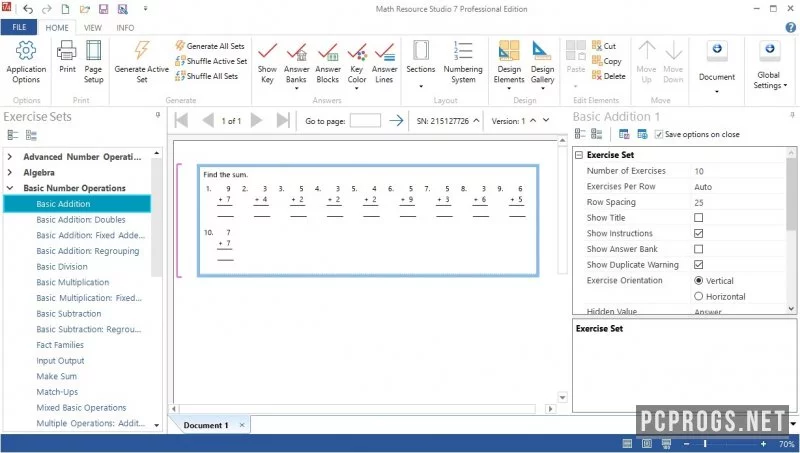800x453 pixels.
Task: Open Page Setup
Action: 93,62
